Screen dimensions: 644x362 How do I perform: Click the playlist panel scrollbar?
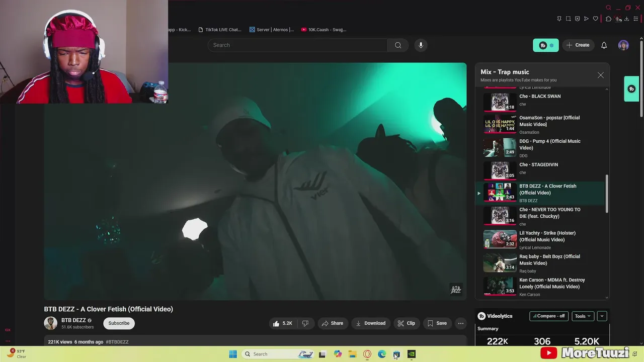(x=607, y=194)
